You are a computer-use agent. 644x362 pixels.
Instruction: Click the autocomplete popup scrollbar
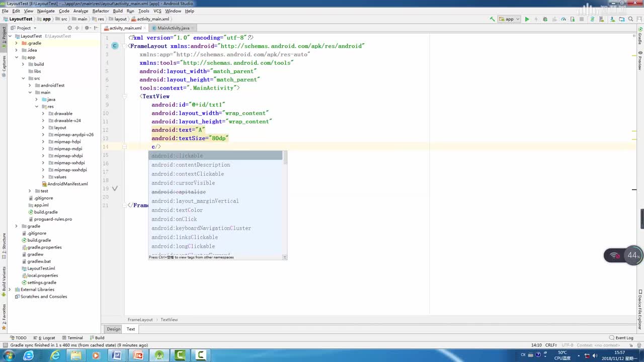(x=285, y=157)
